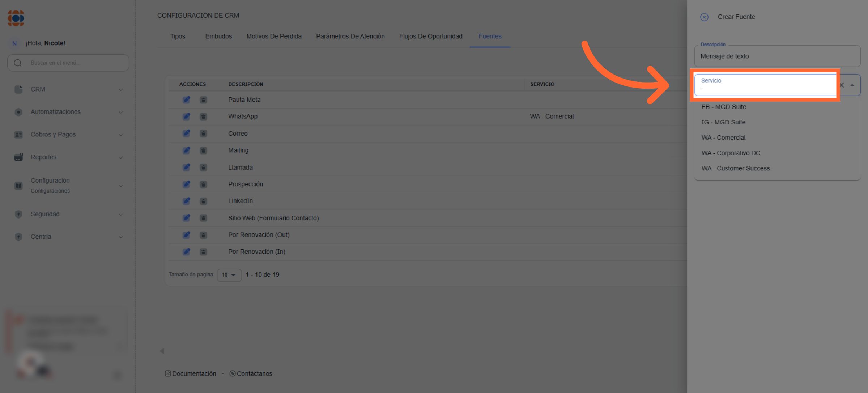Collapse the Servicio dropdown arrow
Viewport: 868px width, 393px height.
[852, 85]
